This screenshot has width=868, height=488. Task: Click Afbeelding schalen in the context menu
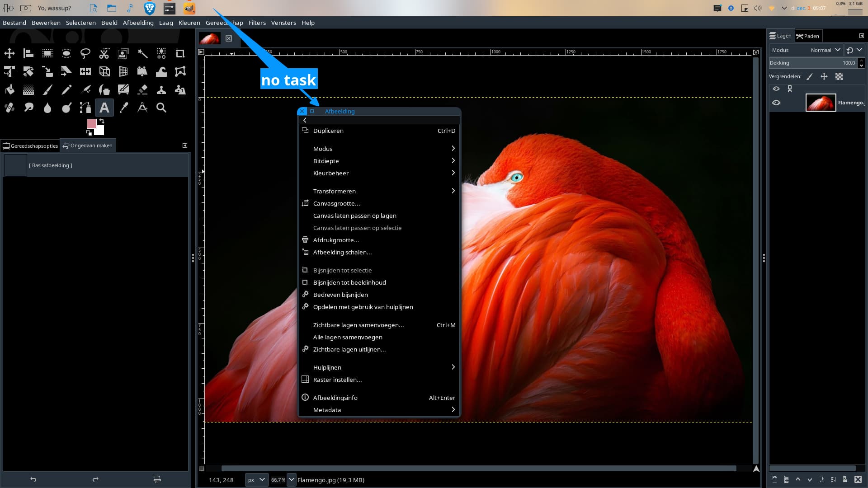point(343,252)
